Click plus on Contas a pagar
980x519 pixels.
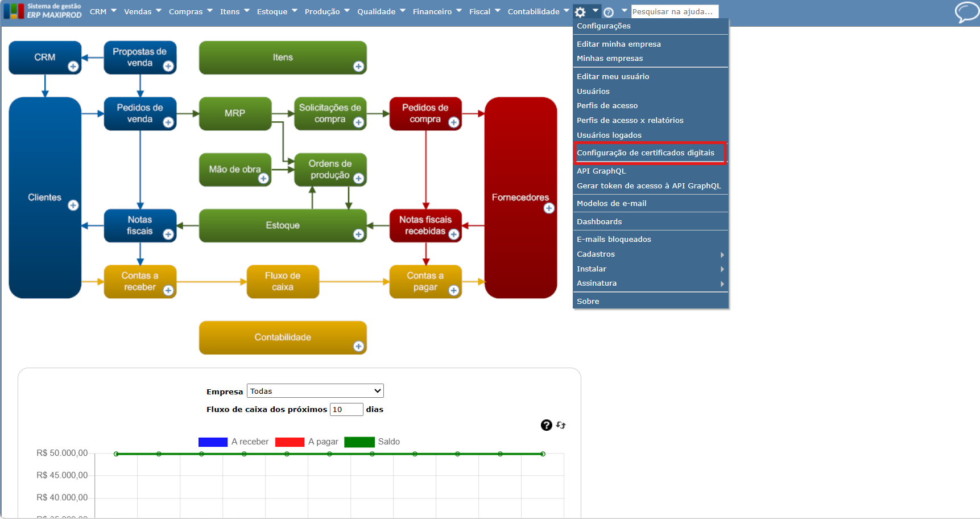[454, 291]
